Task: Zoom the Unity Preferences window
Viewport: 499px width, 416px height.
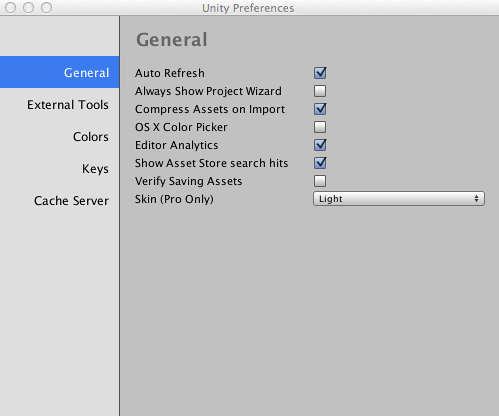Action: [46, 7]
